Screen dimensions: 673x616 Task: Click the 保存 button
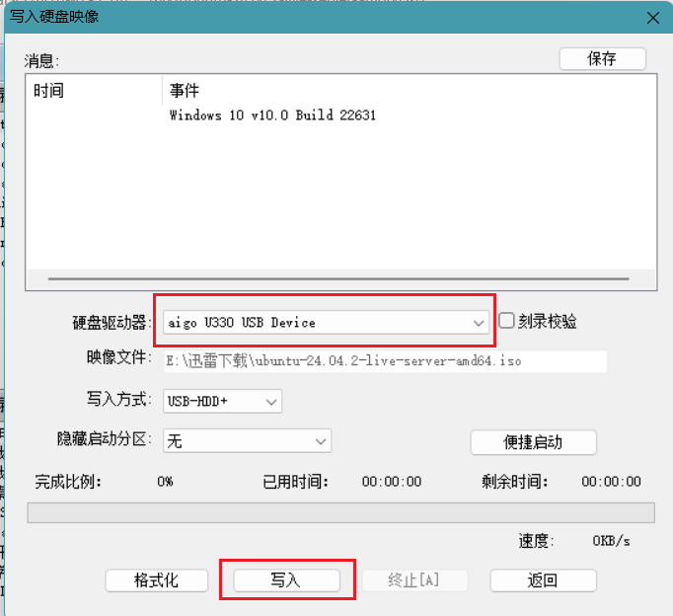tap(602, 59)
